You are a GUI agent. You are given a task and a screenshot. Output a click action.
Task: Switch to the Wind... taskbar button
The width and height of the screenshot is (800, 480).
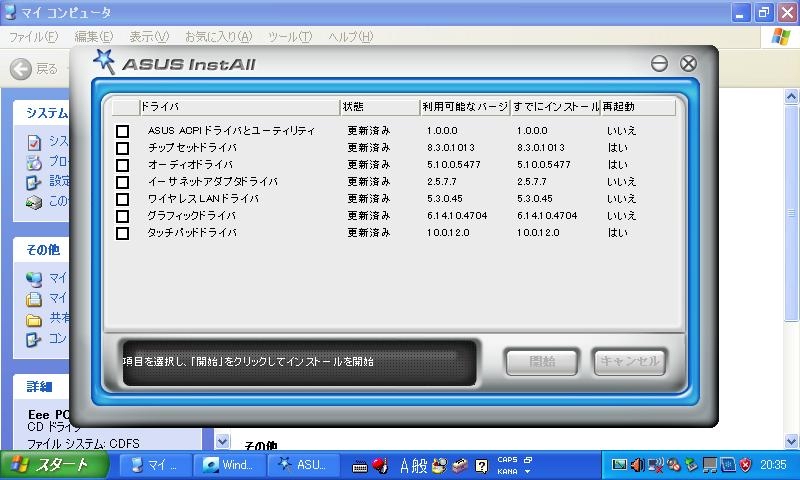[x=230, y=465]
